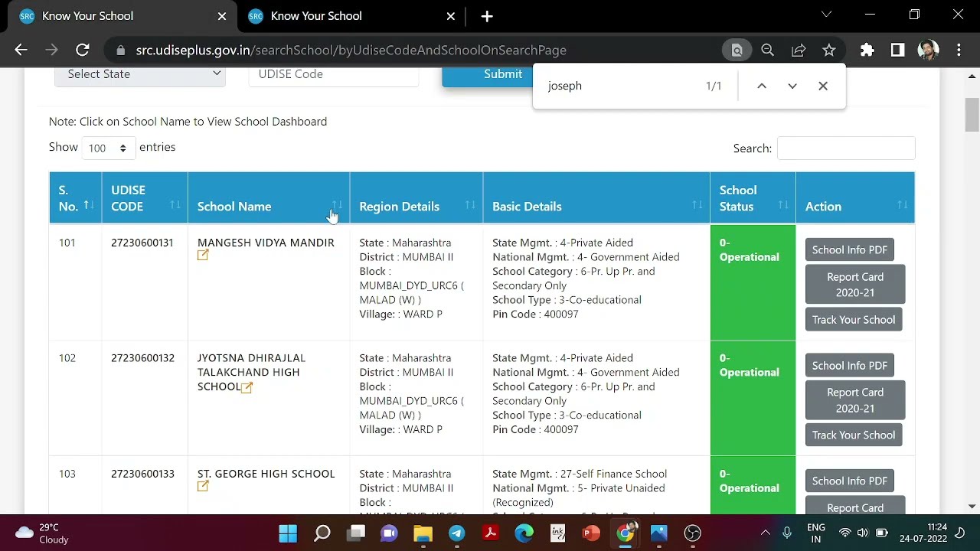Screen dimensions: 980x551
Task: Open the Show entries dropdown
Action: (x=109, y=148)
